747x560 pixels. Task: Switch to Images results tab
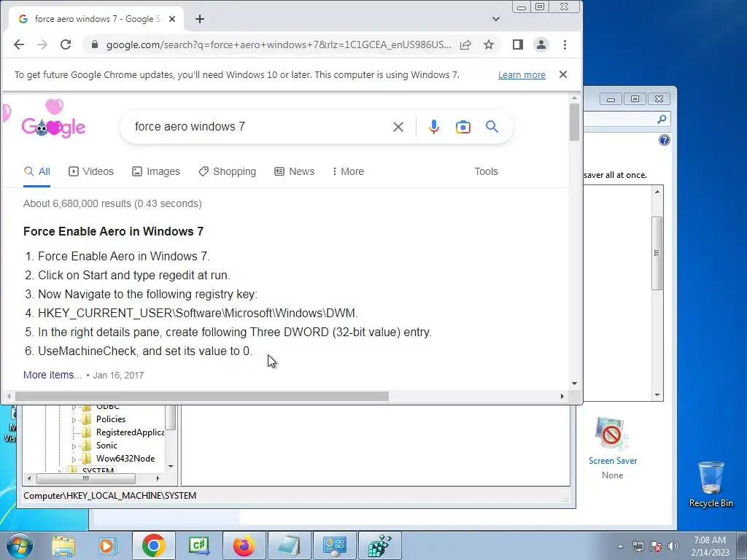(156, 171)
